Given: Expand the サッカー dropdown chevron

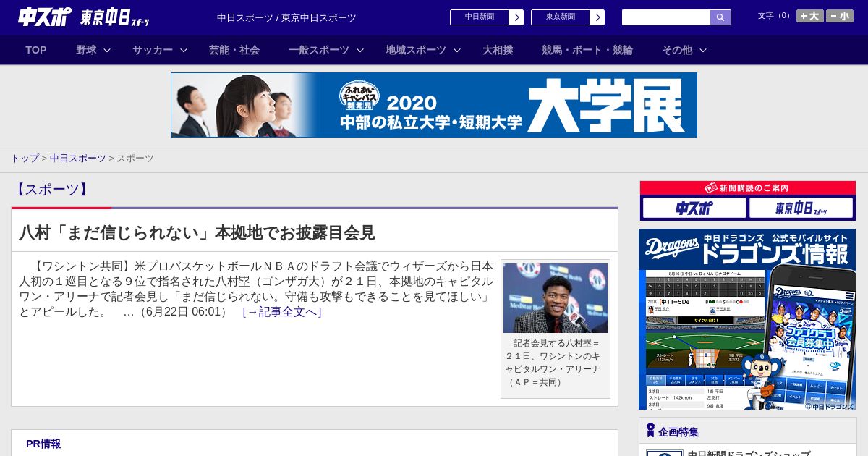Looking at the screenshot, I should click(x=184, y=50).
